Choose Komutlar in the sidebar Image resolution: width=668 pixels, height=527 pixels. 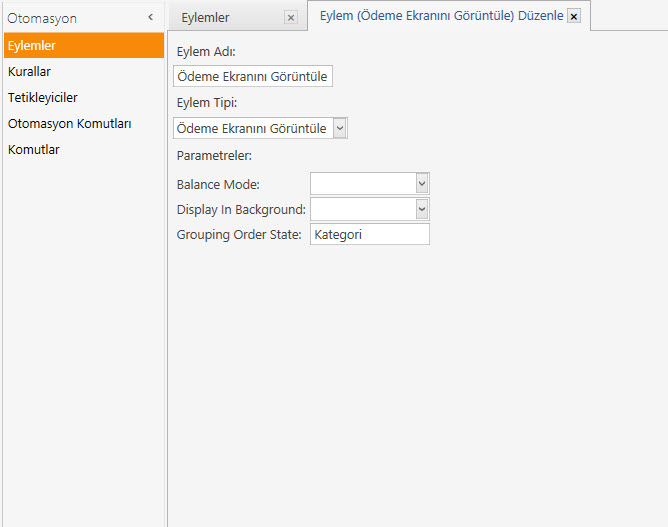(34, 150)
